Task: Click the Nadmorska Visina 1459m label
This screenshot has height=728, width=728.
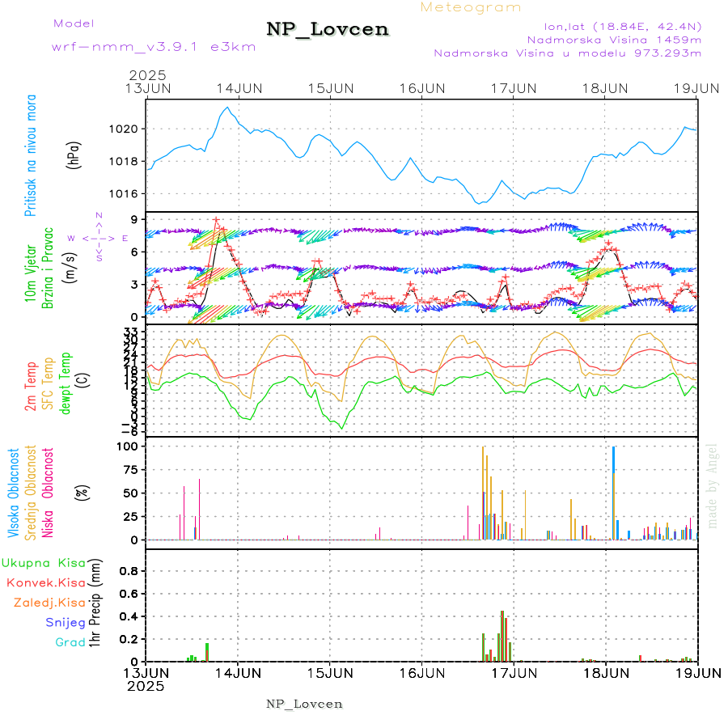Action: [x=614, y=39]
